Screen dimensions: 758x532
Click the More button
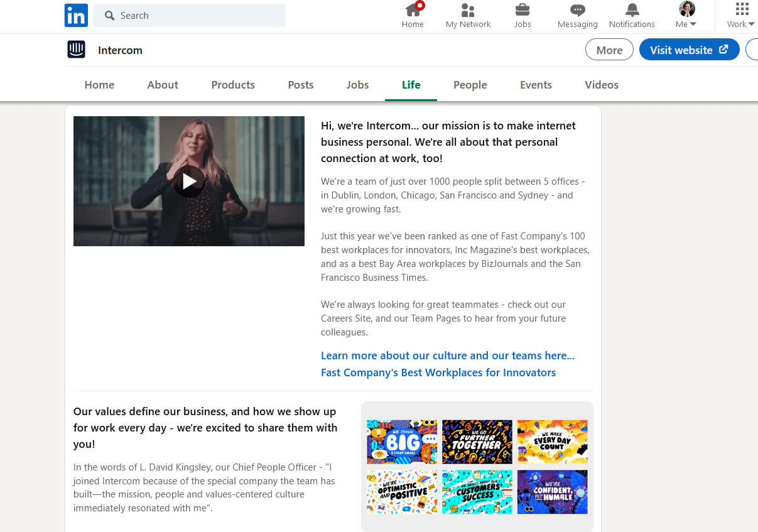click(609, 50)
